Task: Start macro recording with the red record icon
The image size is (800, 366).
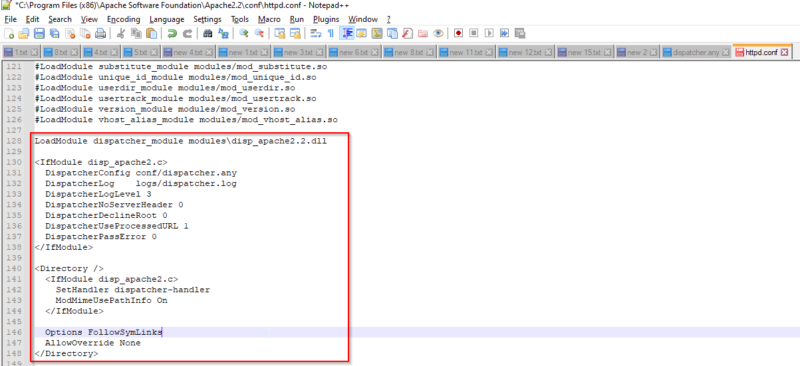Action: coord(458,33)
